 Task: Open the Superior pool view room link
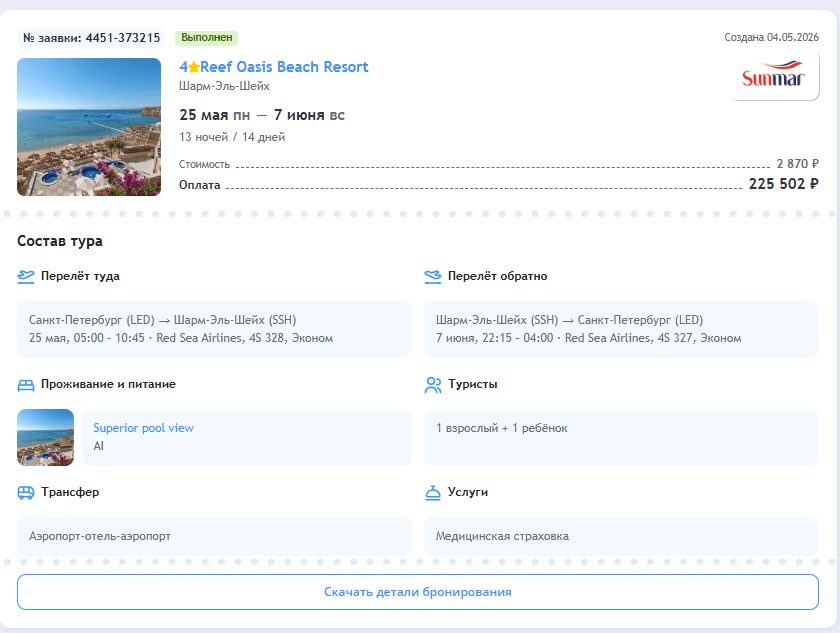coord(144,428)
